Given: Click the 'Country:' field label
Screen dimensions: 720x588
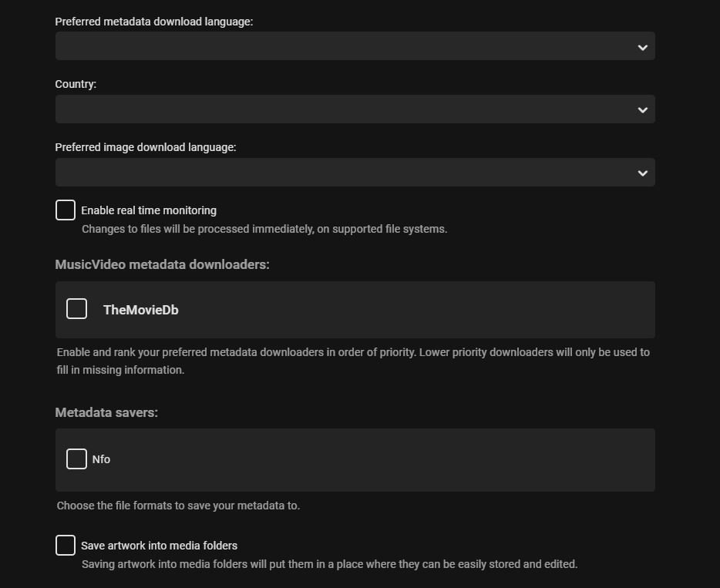Looking at the screenshot, I should tap(76, 84).
